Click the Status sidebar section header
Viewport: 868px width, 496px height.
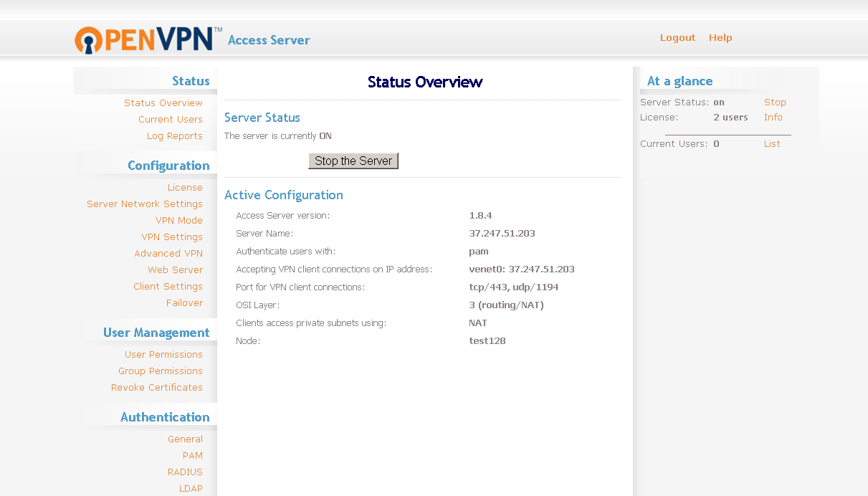[191, 81]
